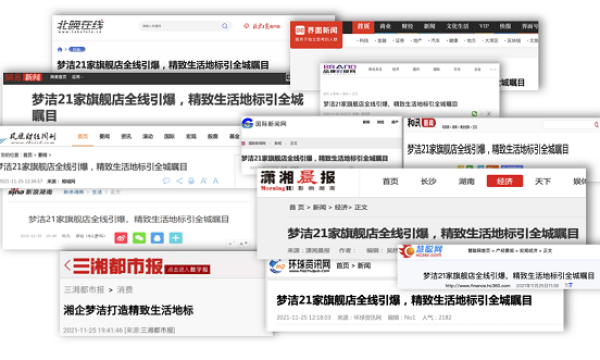600x360 pixels.
Task: Click the 点击进入数字报 red button
Action: [x=187, y=269]
